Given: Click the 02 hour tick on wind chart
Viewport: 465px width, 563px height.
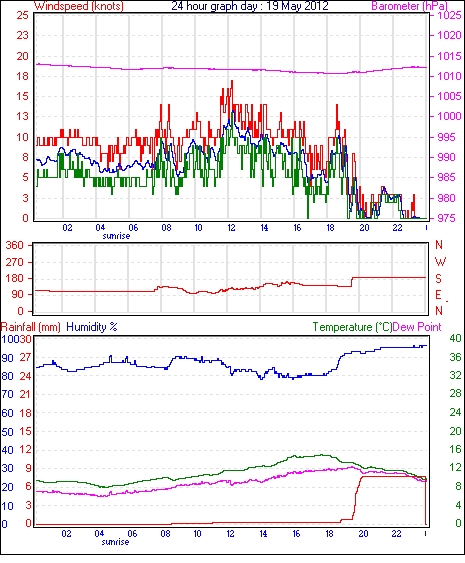Looking at the screenshot, I should tap(67, 228).
